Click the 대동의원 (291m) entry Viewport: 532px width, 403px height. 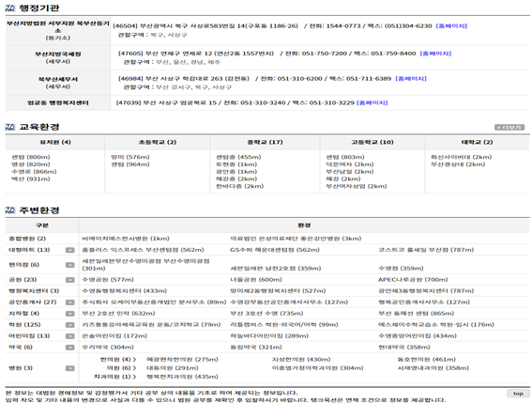click(x=173, y=368)
